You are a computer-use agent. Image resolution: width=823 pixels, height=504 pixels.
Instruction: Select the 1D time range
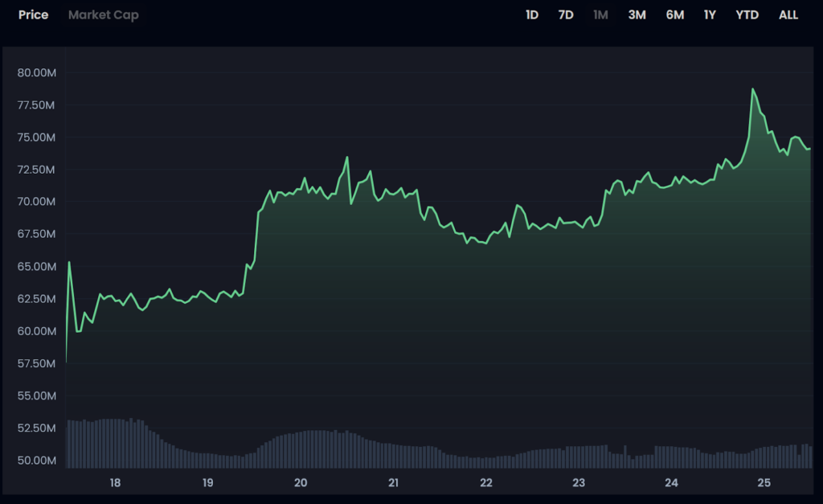[x=532, y=15]
